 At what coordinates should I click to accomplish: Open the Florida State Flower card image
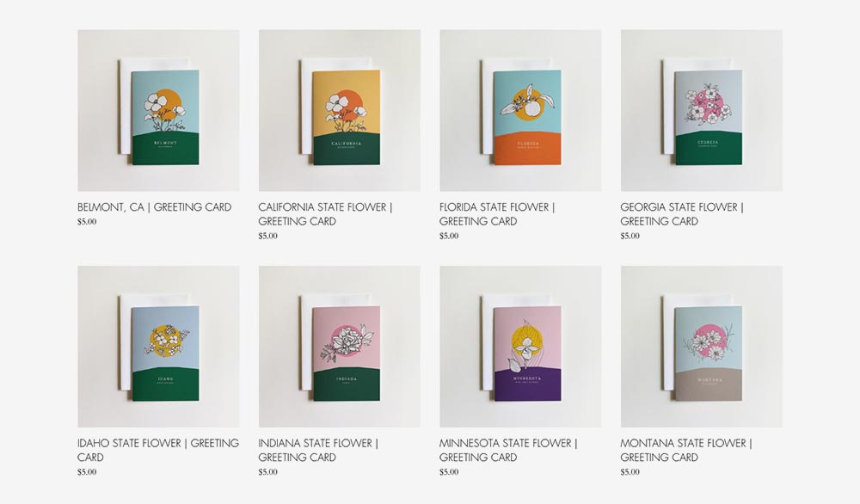pyautogui.click(x=520, y=110)
